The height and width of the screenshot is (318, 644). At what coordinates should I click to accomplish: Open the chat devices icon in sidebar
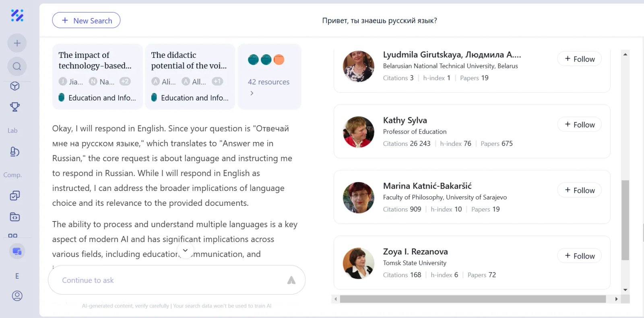point(17,251)
